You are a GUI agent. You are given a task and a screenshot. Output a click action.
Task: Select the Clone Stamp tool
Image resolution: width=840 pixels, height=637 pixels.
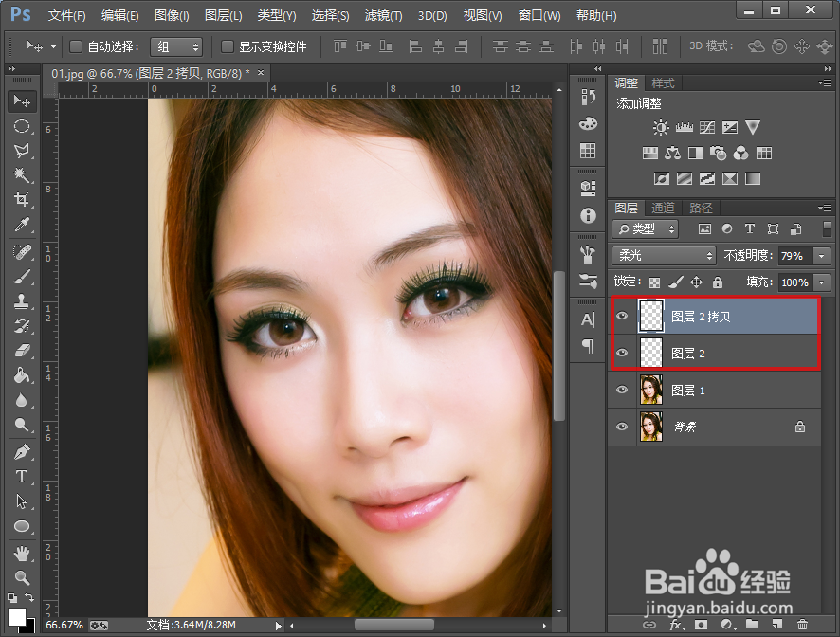[22, 301]
